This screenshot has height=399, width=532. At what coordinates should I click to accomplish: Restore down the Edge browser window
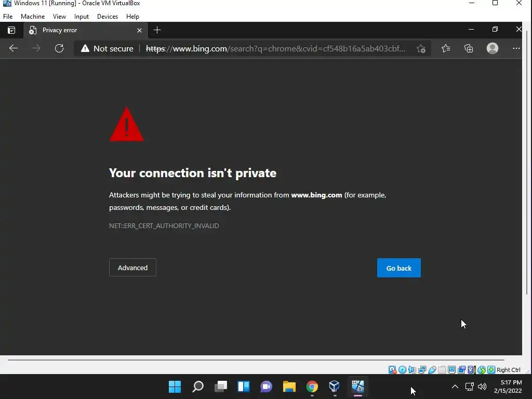point(495,30)
